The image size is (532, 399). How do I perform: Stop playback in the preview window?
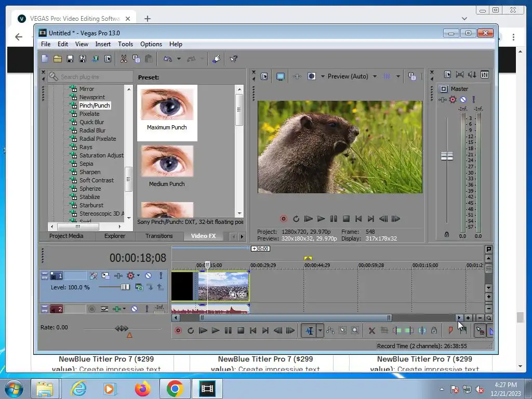[346, 219]
